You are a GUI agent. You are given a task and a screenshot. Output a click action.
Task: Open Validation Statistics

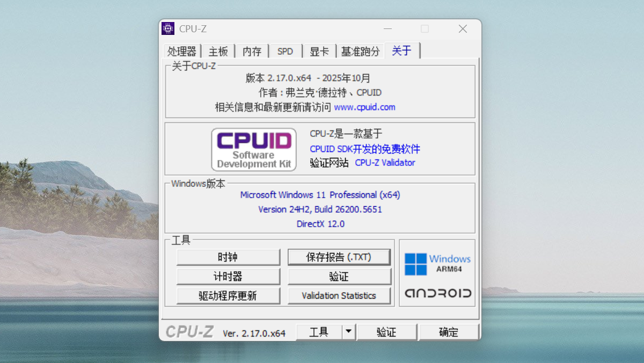(x=339, y=296)
